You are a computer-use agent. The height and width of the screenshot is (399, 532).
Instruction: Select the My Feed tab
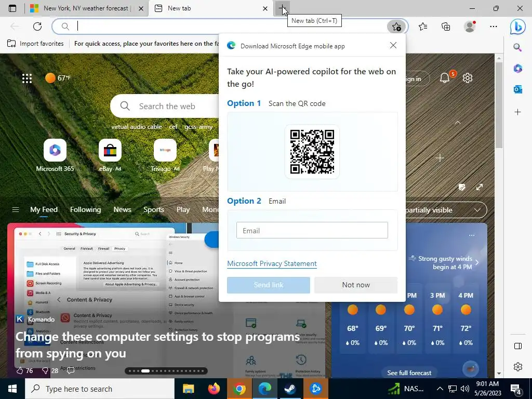pyautogui.click(x=44, y=210)
